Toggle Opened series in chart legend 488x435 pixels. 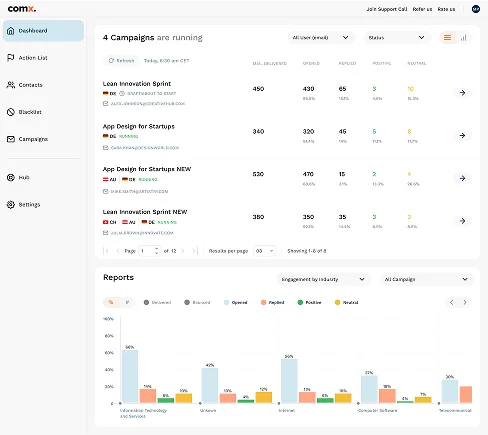(236, 302)
